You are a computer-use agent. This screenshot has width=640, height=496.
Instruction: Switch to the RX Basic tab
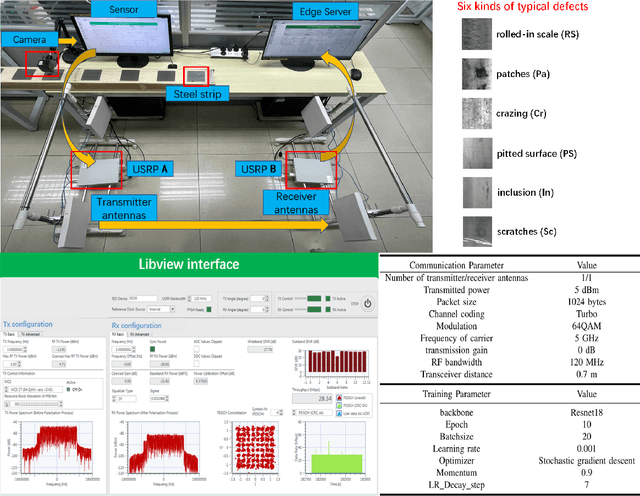[x=118, y=334]
